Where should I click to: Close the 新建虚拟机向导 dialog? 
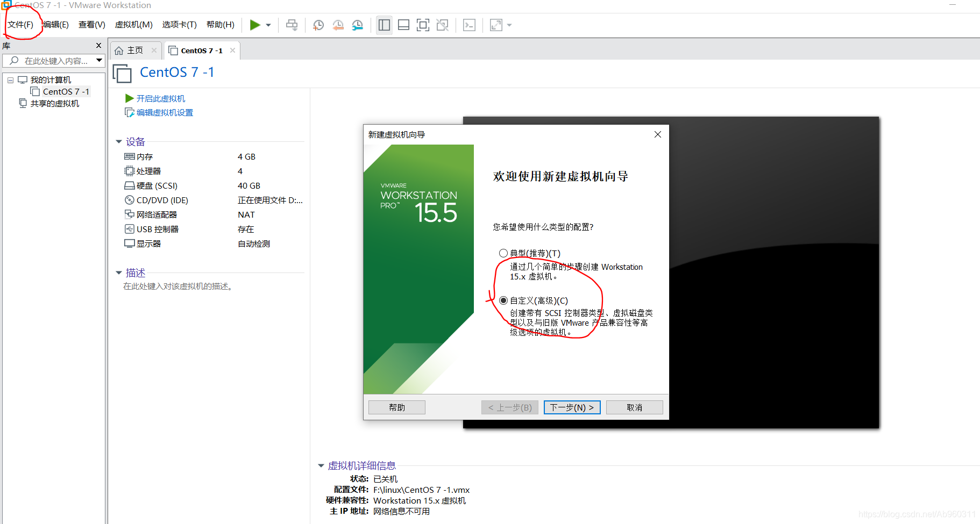(x=658, y=134)
